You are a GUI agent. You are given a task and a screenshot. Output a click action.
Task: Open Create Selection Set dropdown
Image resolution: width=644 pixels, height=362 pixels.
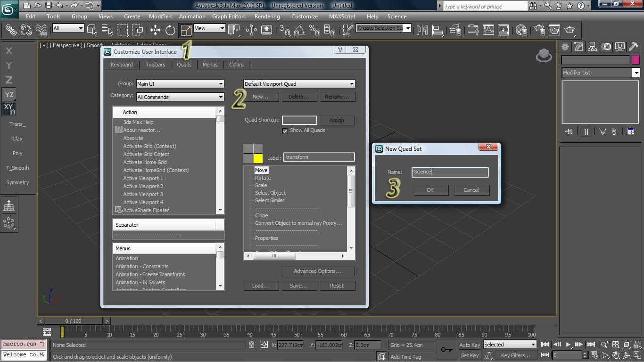[x=384, y=28]
